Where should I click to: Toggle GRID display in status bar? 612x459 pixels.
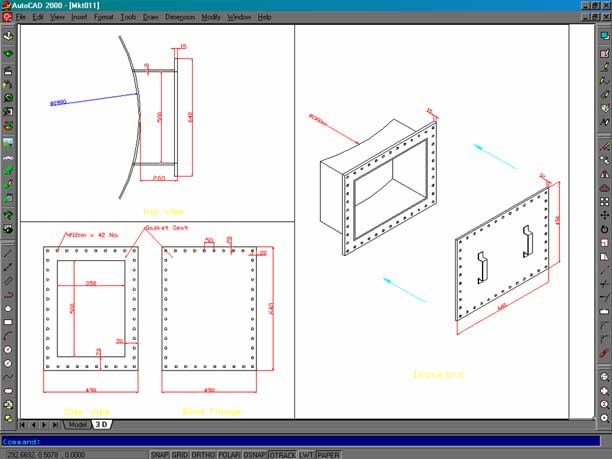[179, 454]
